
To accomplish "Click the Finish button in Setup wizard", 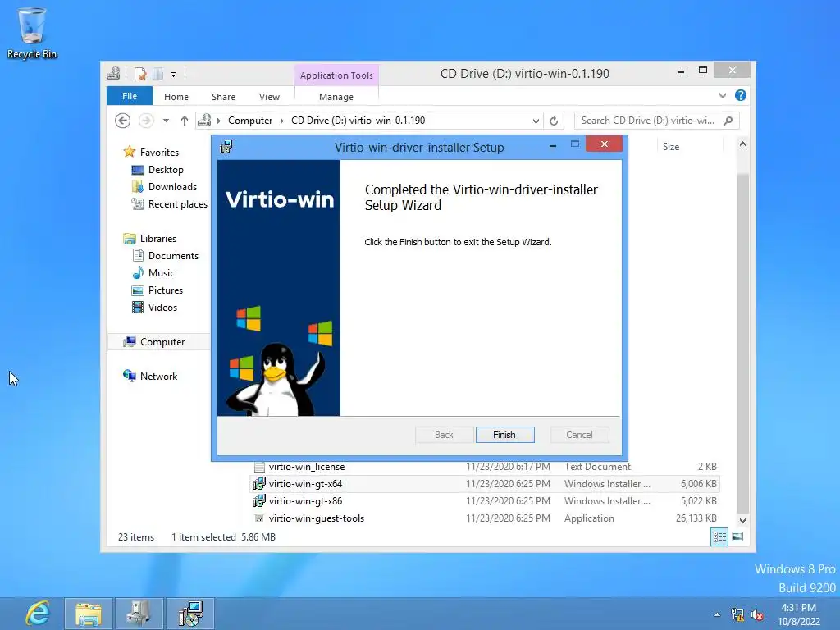I will (x=504, y=435).
